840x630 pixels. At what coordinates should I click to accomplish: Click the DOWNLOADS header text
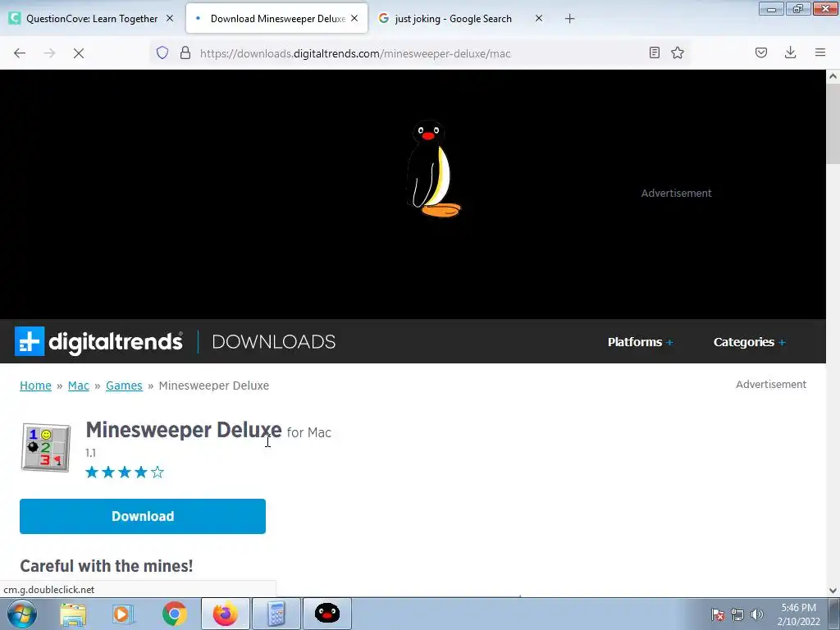pyautogui.click(x=274, y=342)
